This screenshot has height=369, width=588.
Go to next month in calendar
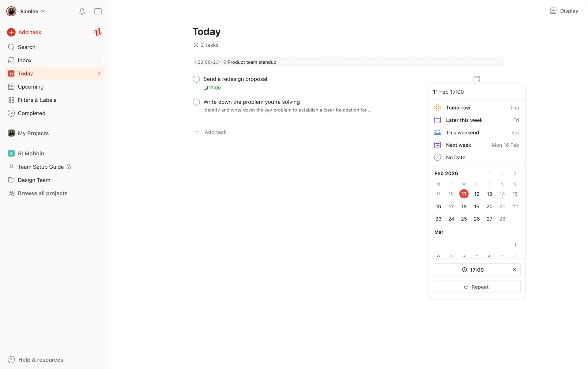[x=515, y=173]
